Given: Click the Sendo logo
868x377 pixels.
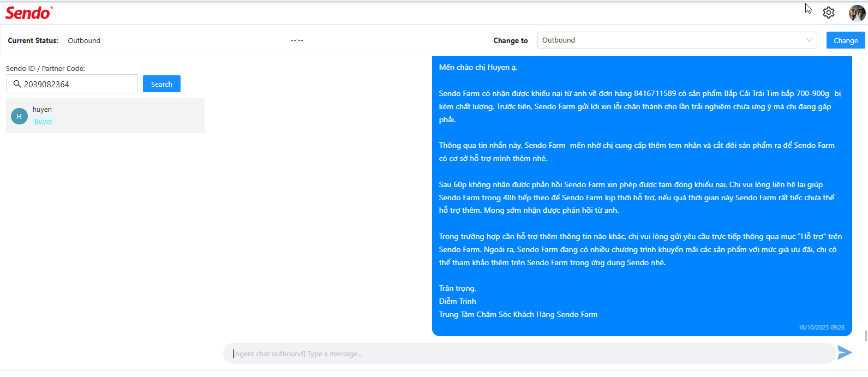Looking at the screenshot, I should click(x=29, y=13).
